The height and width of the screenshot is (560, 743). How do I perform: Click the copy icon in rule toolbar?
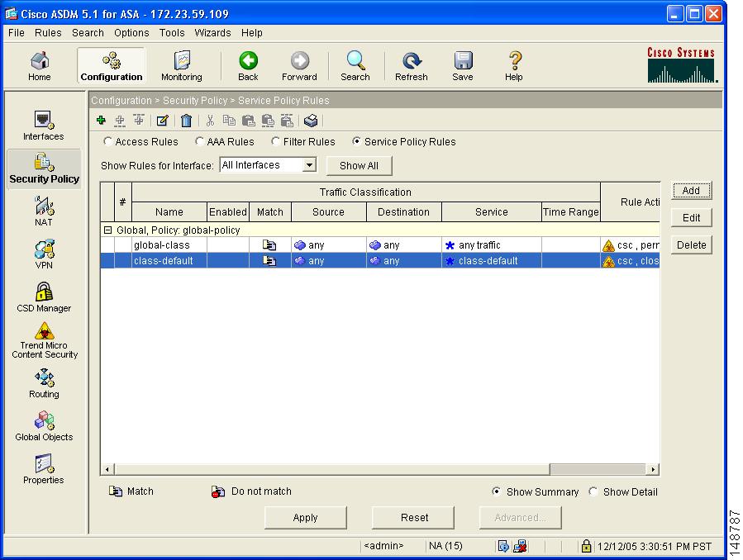(x=229, y=121)
